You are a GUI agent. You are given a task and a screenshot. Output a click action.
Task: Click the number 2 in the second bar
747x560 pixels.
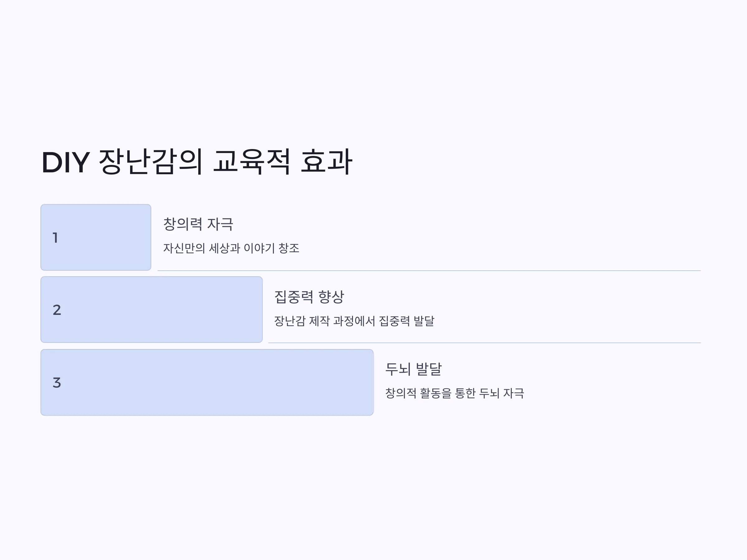(x=57, y=310)
